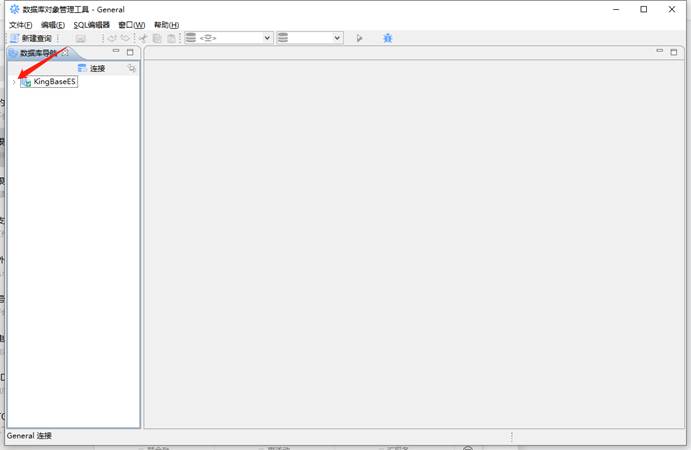Open the 文件(F) menu
The image size is (691, 450).
21,25
